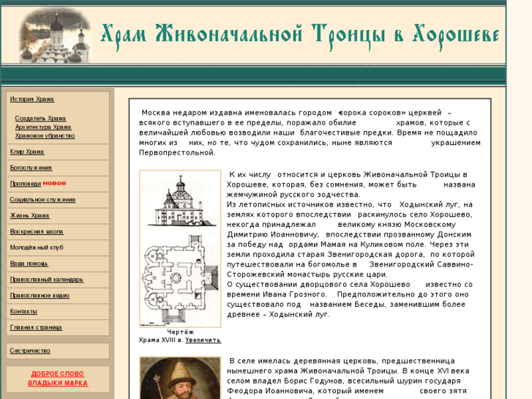Open the Сестричество link
The width and height of the screenshot is (532, 399).
click(x=30, y=351)
